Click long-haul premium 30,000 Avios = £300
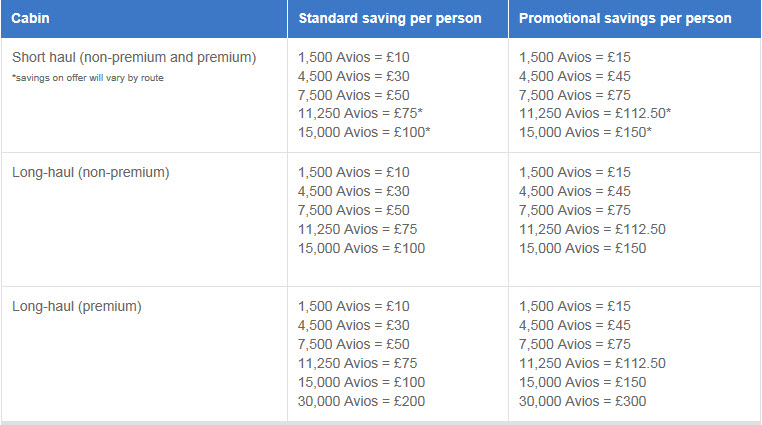Image resolution: width=762 pixels, height=425 pixels. [x=582, y=401]
